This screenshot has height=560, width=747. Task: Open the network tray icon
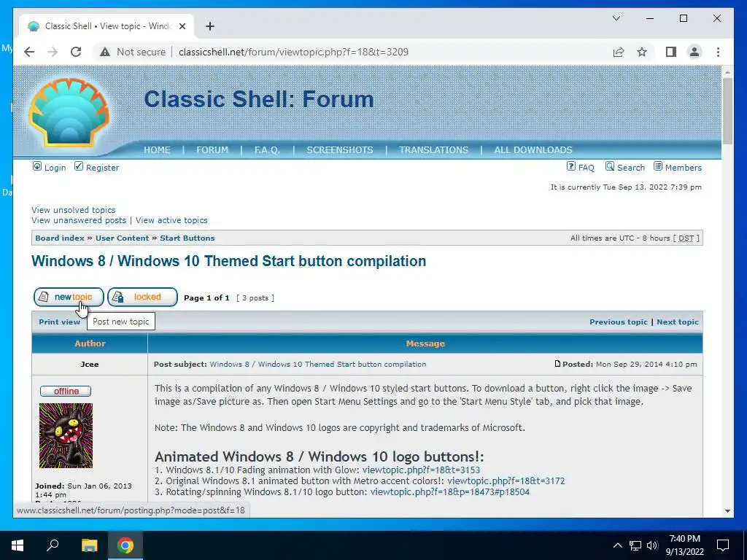click(635, 545)
